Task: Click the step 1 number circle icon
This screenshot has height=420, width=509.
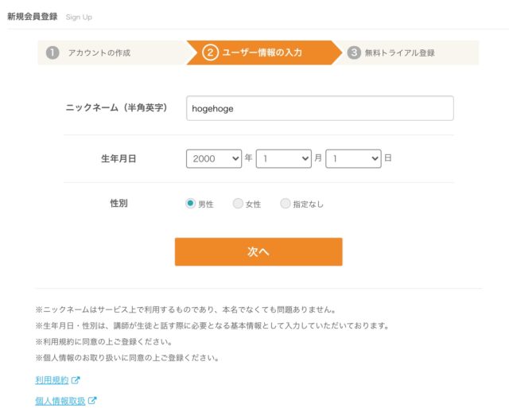Action: [52, 52]
